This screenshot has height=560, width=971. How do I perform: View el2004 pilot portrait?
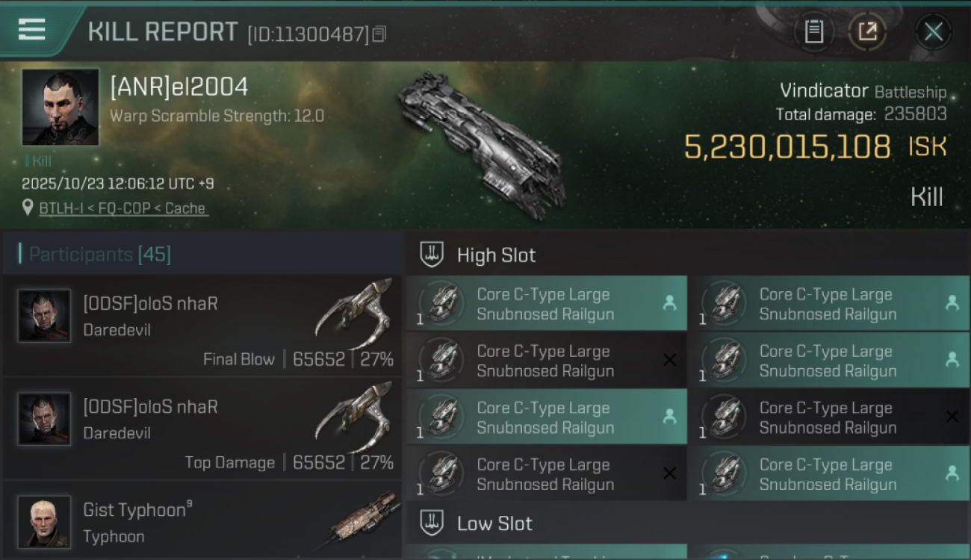pyautogui.click(x=61, y=107)
